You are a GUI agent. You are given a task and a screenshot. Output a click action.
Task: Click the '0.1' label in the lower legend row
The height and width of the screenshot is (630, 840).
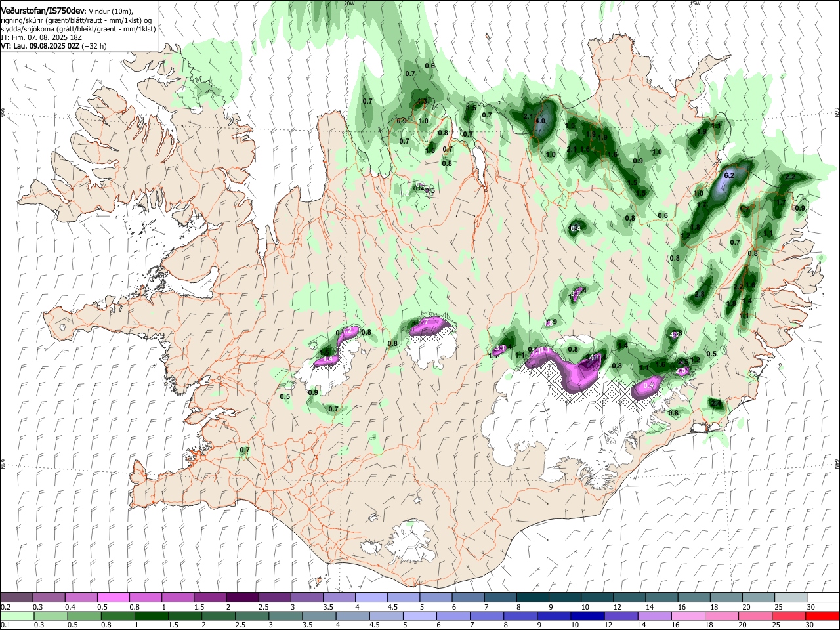[5, 625]
